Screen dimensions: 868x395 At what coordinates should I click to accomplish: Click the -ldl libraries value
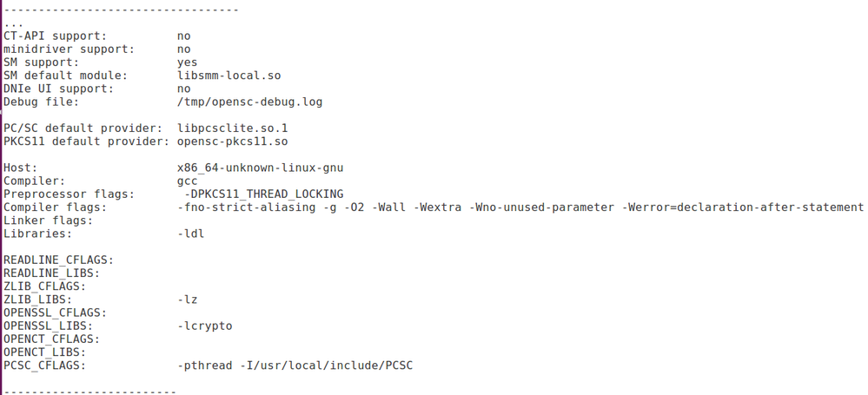(190, 234)
